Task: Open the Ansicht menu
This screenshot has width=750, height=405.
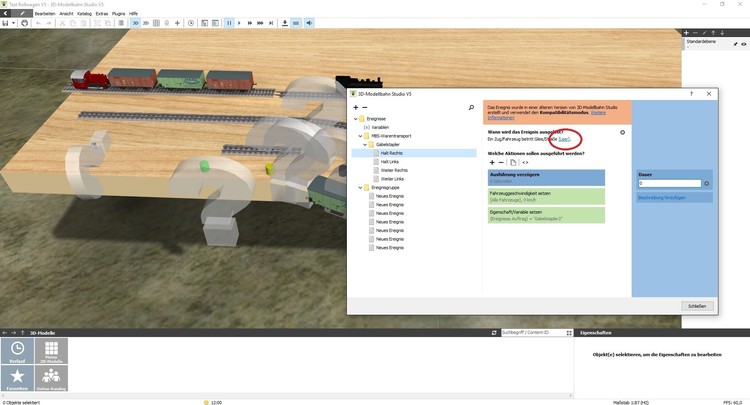Action: pyautogui.click(x=66, y=14)
